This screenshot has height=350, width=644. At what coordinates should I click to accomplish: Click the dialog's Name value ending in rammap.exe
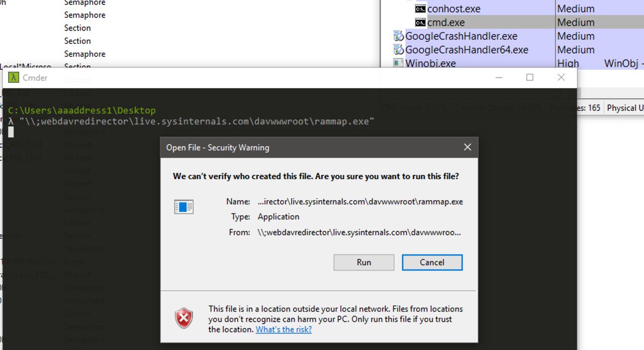click(x=360, y=202)
